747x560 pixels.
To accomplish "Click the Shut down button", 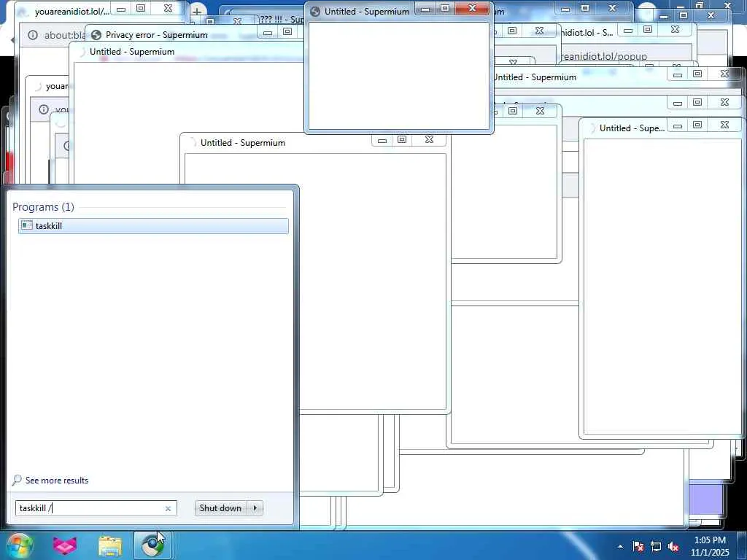I will pos(220,508).
